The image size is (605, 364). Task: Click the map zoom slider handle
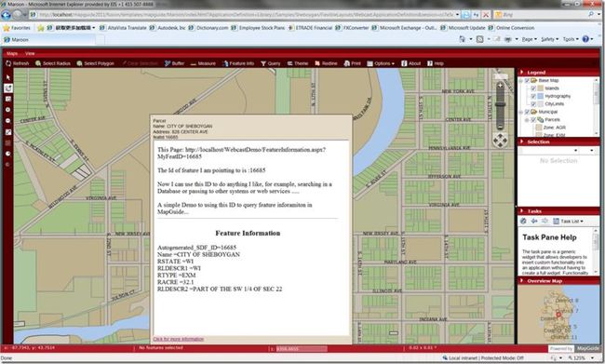click(x=500, y=104)
